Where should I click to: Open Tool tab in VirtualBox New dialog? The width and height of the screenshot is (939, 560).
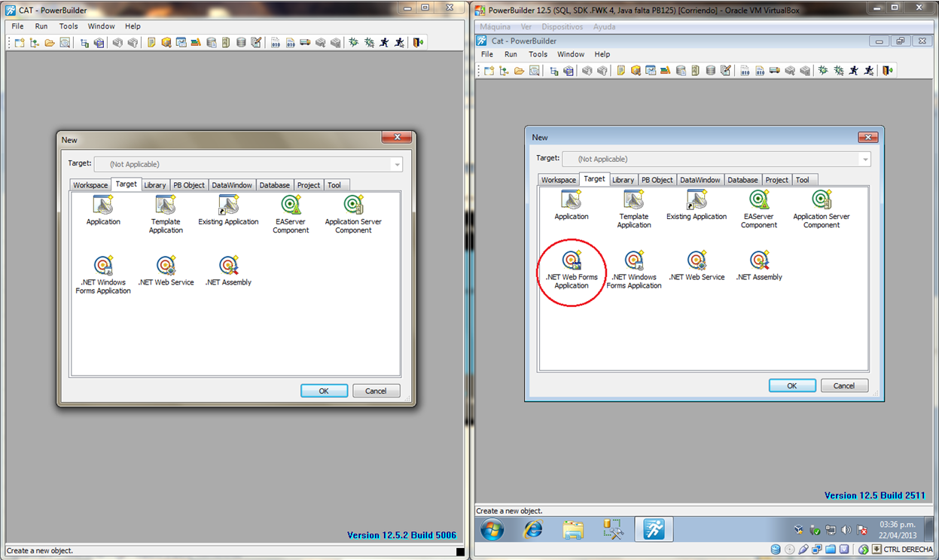(x=803, y=180)
